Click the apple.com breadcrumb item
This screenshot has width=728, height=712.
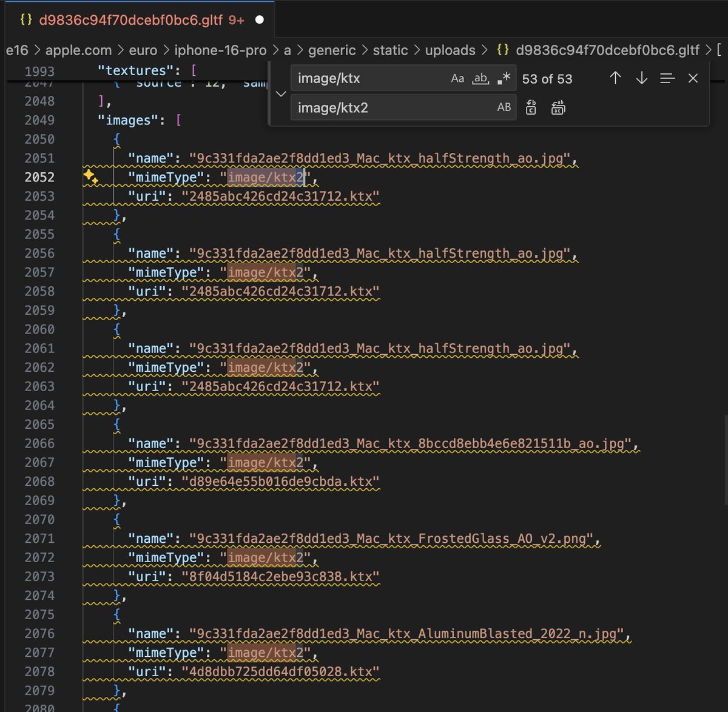tap(78, 50)
